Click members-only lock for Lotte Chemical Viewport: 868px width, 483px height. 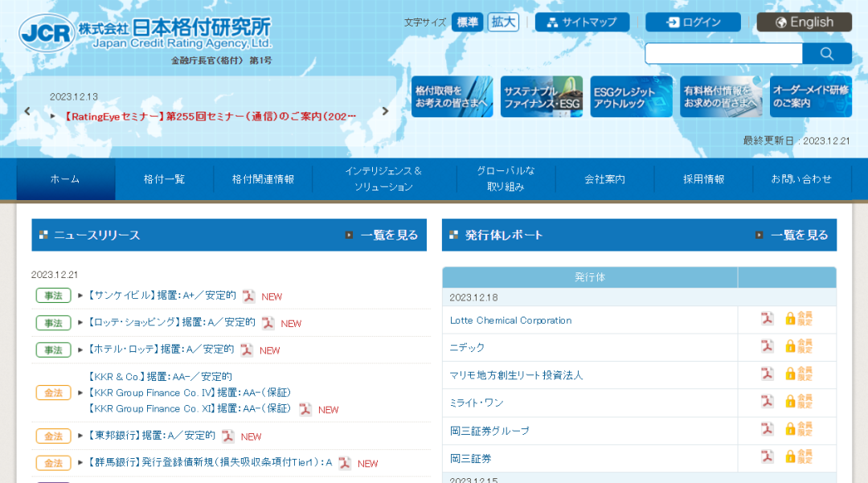[799, 319]
